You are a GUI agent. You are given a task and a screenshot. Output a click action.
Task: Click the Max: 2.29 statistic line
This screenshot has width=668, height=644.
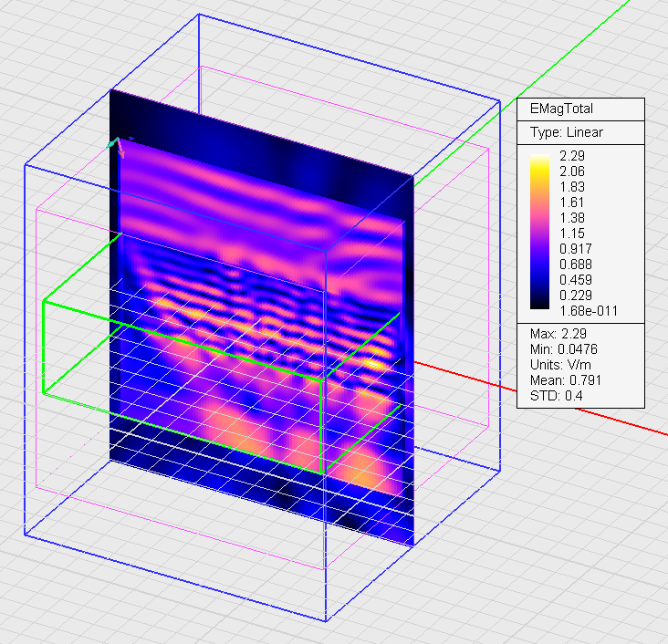point(557,334)
